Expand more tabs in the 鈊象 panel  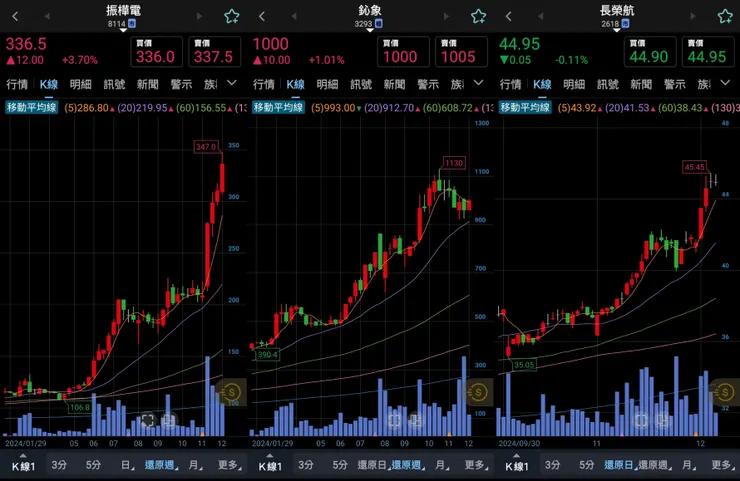[x=479, y=83]
